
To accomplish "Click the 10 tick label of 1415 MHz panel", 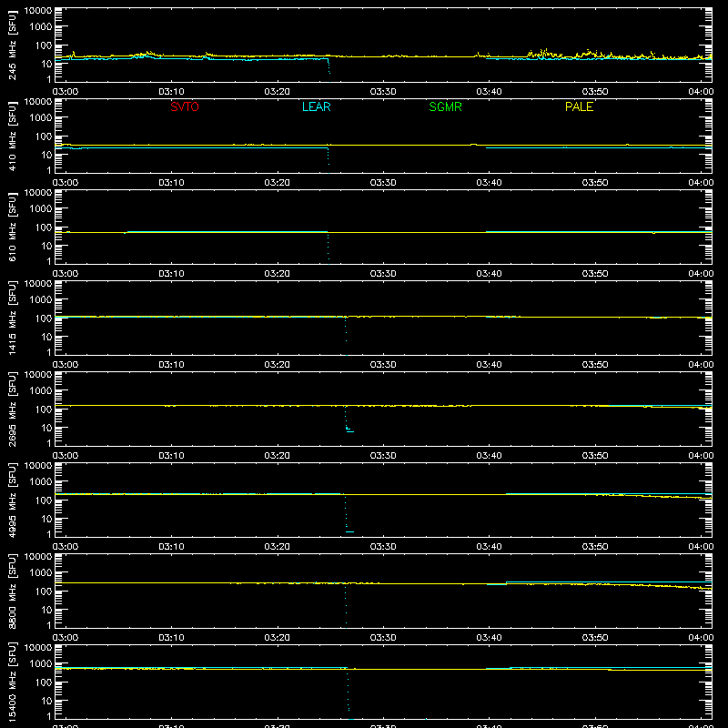I will pos(46,337).
